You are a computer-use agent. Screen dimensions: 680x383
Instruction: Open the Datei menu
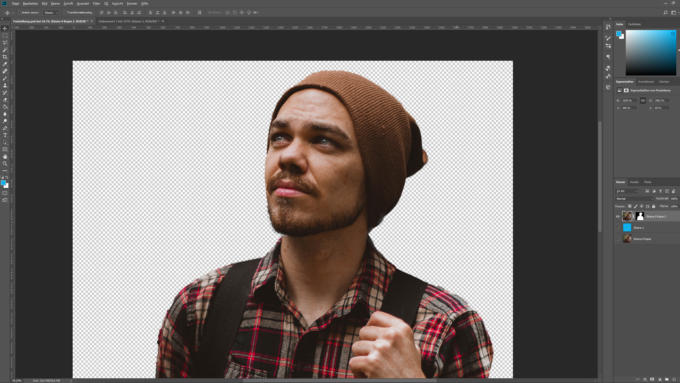(16, 3)
